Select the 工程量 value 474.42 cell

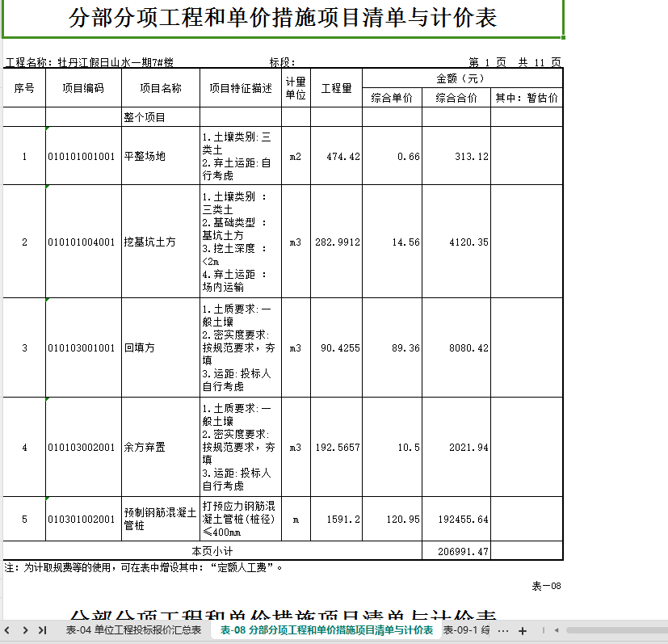(x=336, y=156)
